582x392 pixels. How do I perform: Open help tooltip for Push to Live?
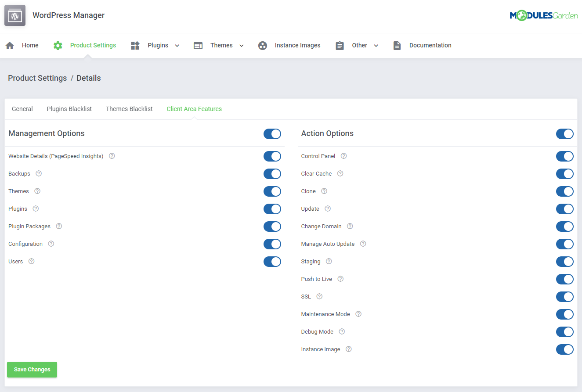340,279
